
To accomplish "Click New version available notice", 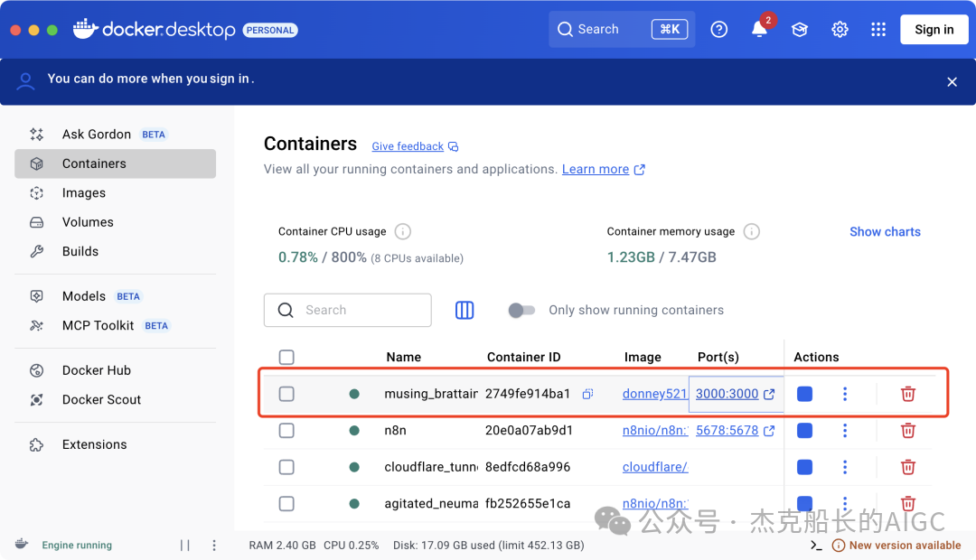I will (896, 545).
